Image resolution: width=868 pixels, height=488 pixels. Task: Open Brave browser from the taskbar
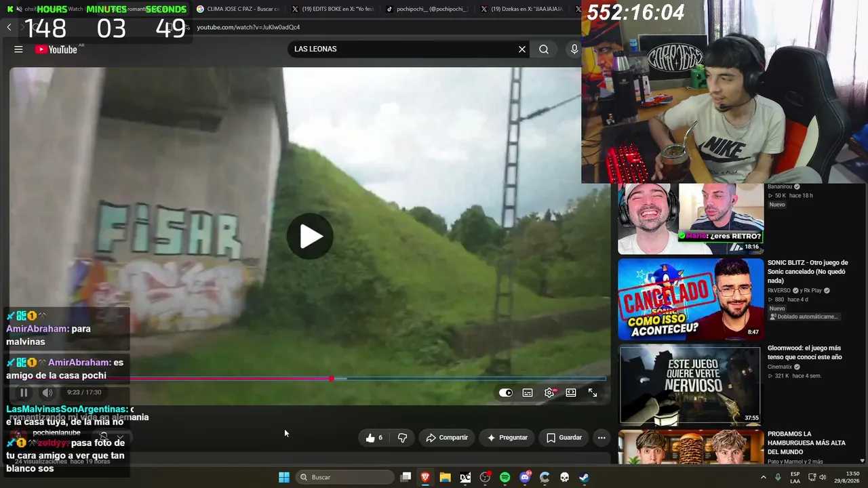(425, 477)
